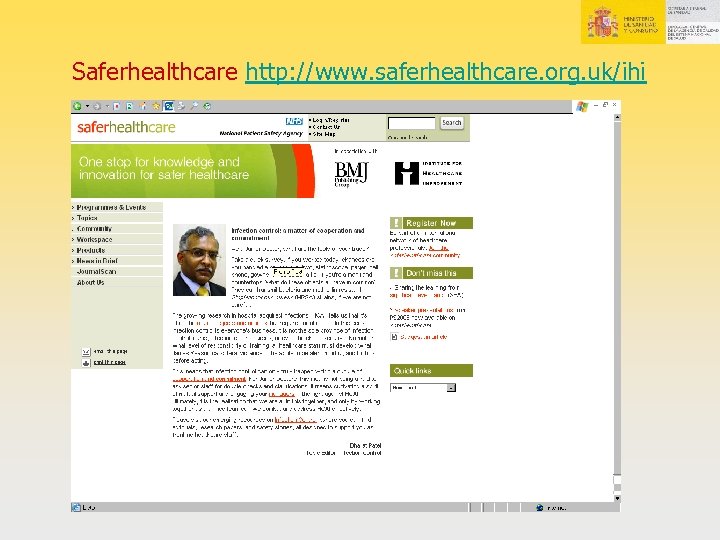
Task: Click the exclamation icon beside Don't miss this
Action: tap(396, 273)
